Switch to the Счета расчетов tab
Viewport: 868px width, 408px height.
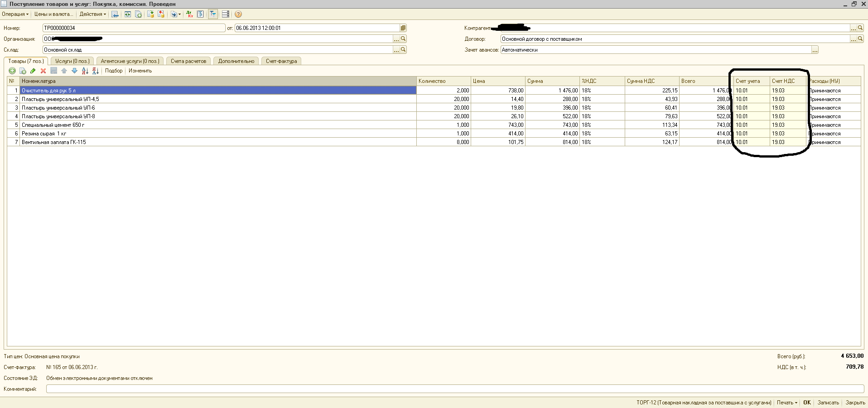point(188,61)
